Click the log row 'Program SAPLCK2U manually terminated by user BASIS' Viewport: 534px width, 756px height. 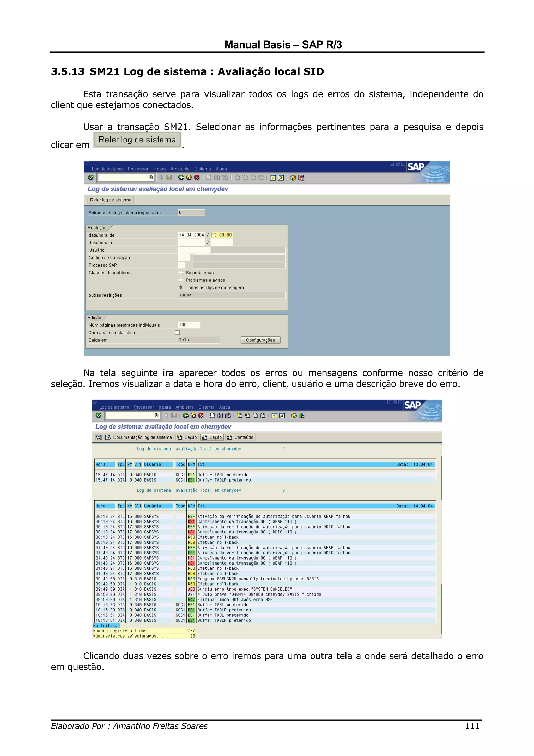[x=265, y=579]
